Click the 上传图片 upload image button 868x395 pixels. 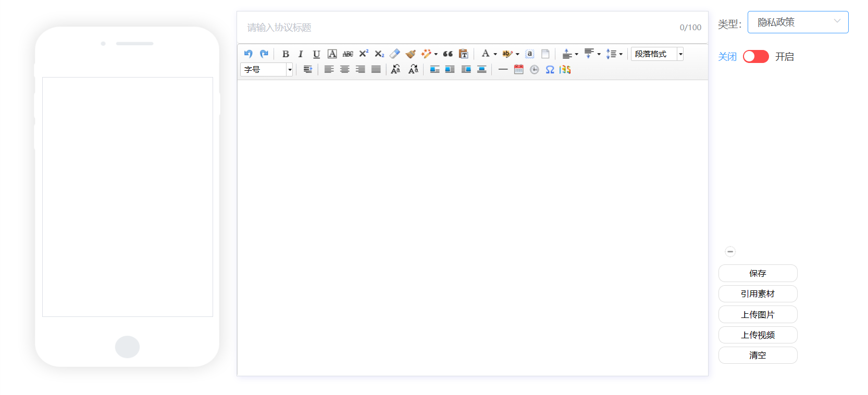[x=758, y=314]
